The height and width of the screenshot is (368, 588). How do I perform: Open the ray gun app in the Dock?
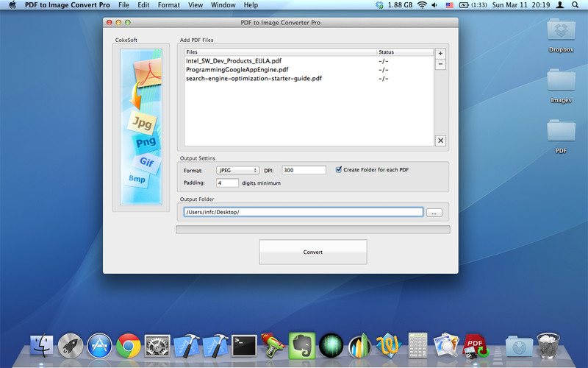coord(272,344)
